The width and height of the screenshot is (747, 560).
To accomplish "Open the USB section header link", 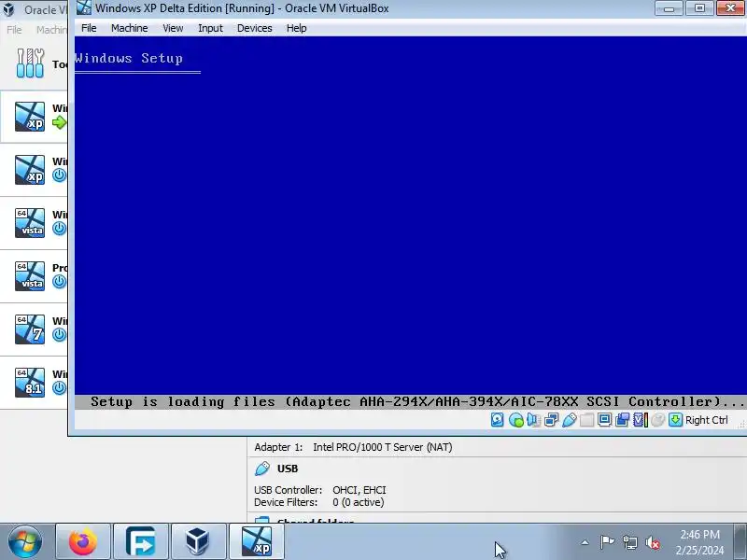I will 288,469.
